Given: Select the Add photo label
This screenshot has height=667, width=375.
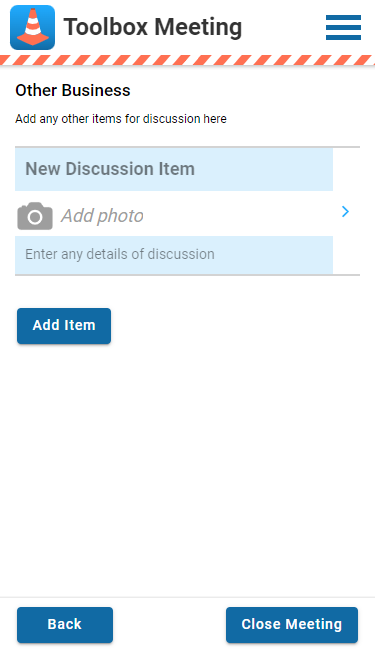Looking at the screenshot, I should point(102,216).
